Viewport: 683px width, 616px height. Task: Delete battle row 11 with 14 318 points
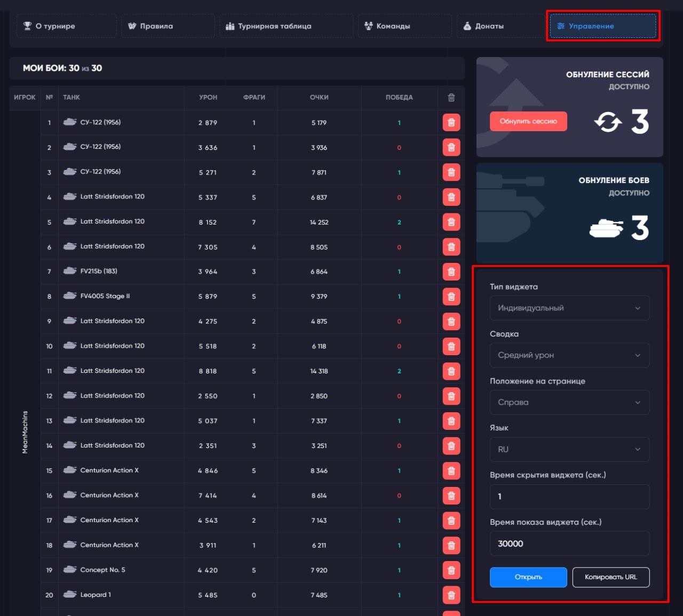point(451,371)
